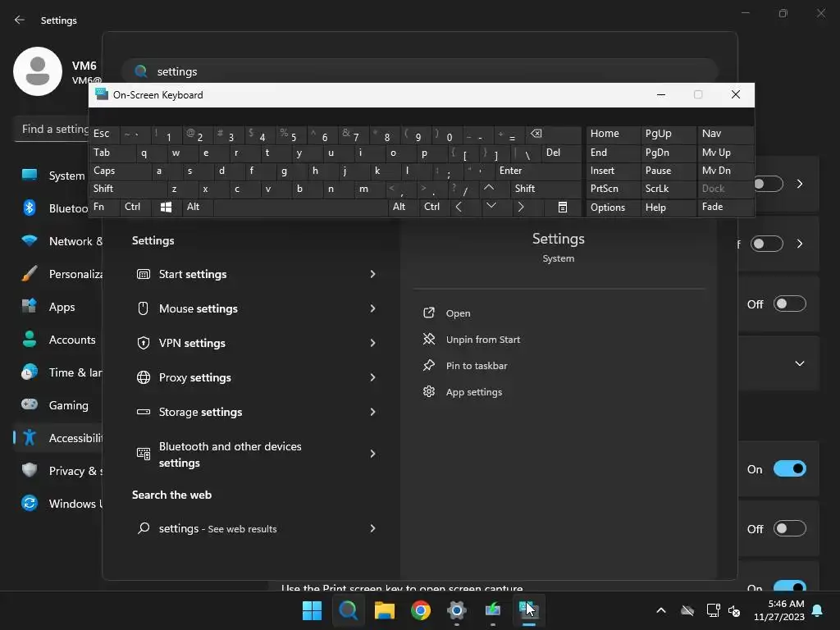Click the up arrow key on keyboard
This screenshot has height=630, width=840.
click(x=489, y=188)
